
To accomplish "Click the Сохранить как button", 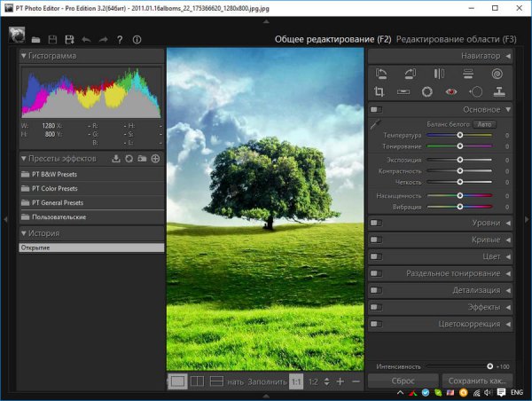I will (x=477, y=381).
